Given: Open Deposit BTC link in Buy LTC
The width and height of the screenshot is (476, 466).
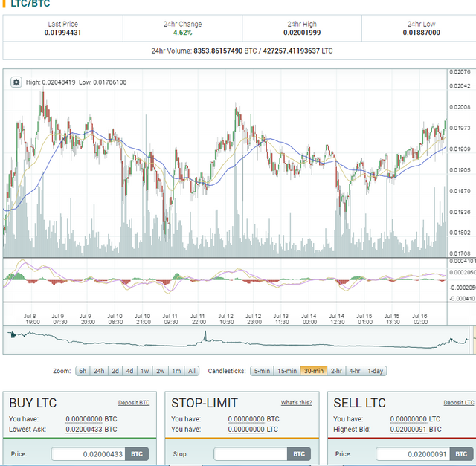Looking at the screenshot, I should (134, 403).
